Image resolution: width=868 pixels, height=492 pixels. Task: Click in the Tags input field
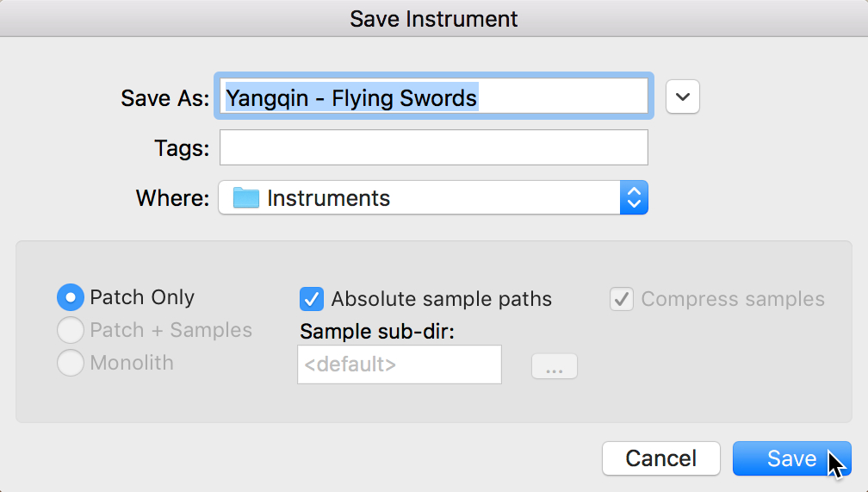pos(433,147)
